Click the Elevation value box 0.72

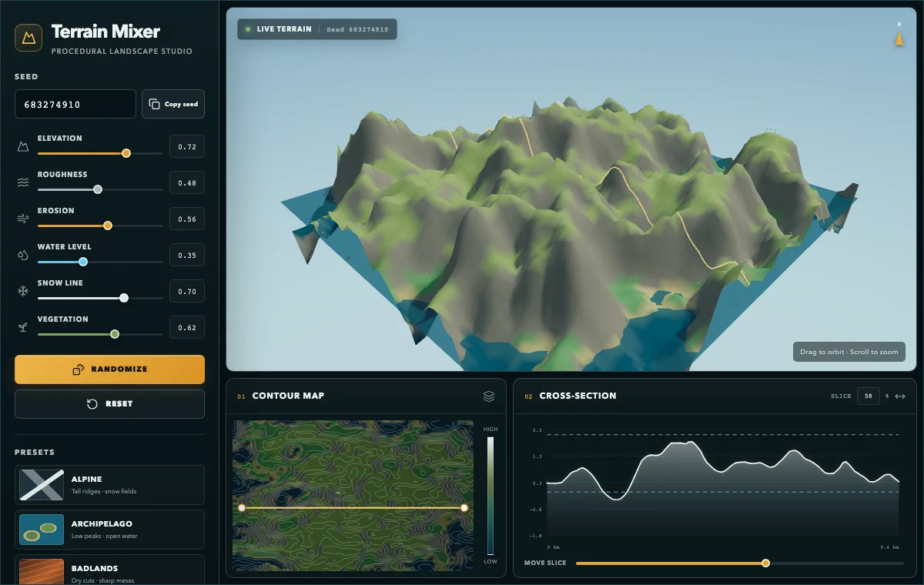(x=187, y=146)
